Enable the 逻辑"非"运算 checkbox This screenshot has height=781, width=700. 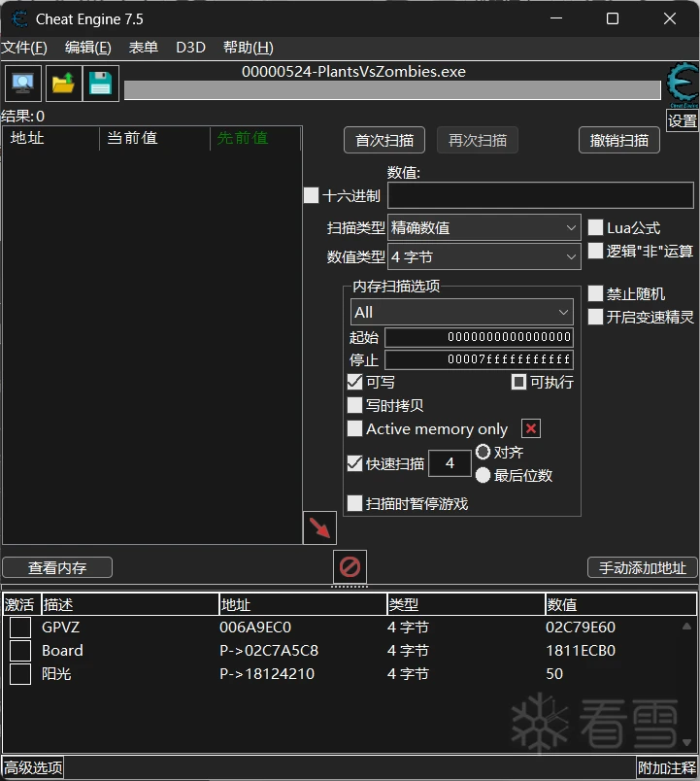[595, 251]
